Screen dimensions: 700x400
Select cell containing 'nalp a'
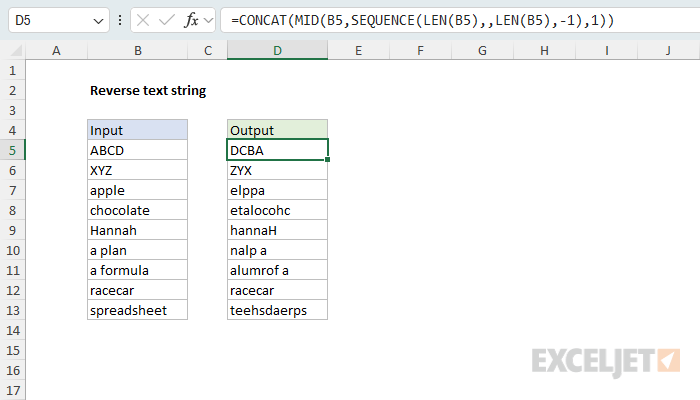coord(277,250)
